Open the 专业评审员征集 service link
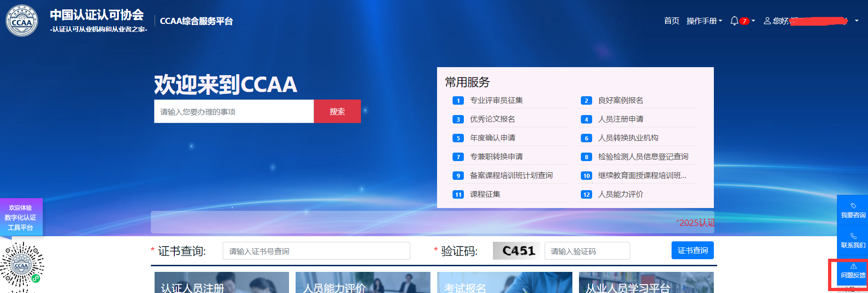The image size is (868, 293). pyautogui.click(x=496, y=100)
